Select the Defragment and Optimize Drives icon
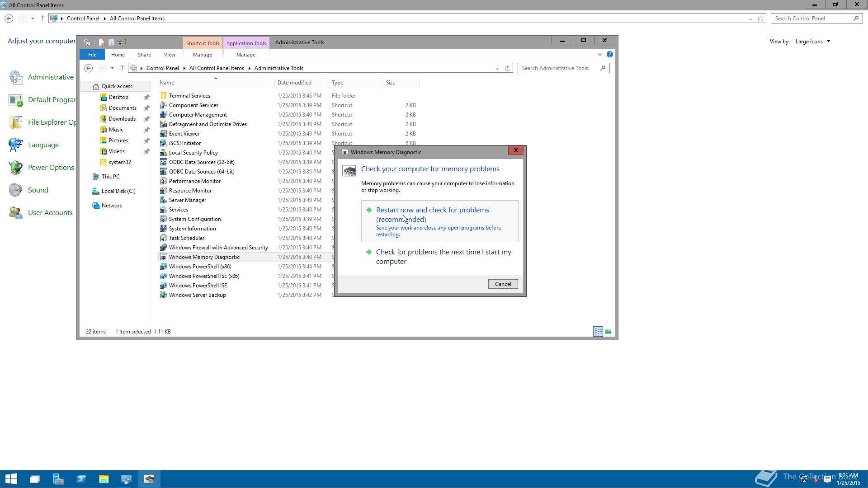 pyautogui.click(x=163, y=124)
